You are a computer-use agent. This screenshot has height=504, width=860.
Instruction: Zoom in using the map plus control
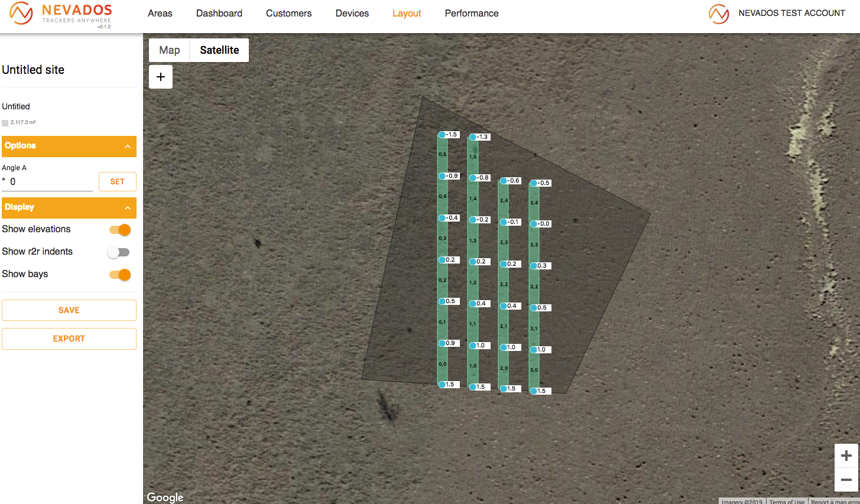click(x=846, y=456)
